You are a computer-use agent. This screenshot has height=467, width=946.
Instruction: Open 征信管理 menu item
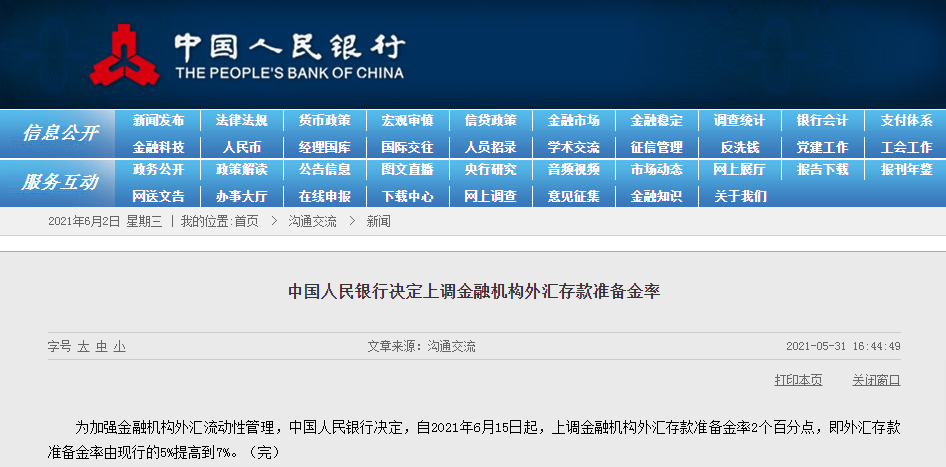click(657, 147)
